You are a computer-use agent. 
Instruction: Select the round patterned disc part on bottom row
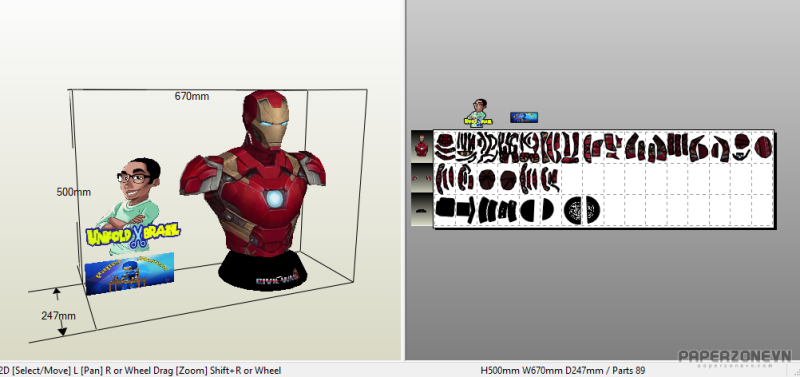pyautogui.click(x=582, y=210)
